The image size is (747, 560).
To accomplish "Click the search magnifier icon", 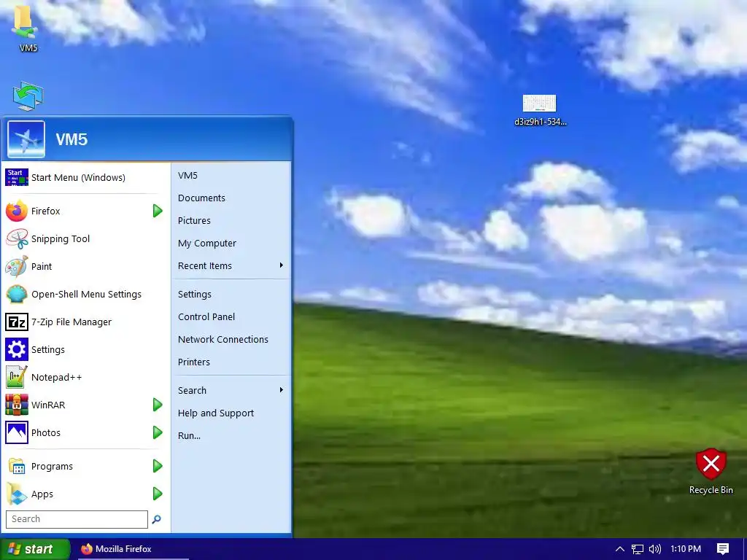I will 156,519.
